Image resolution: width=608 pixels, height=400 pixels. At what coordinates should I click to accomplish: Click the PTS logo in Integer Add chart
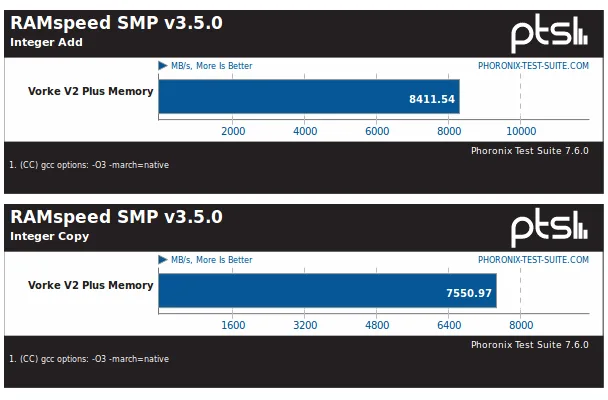[549, 34]
